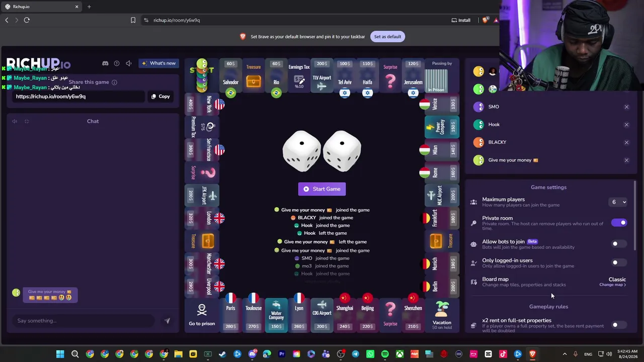
Task: Toggle the Private room switch
Action: tap(619, 223)
